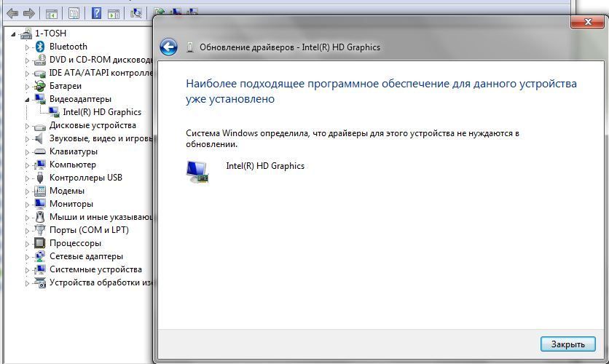Image resolution: width=609 pixels, height=364 pixels.
Task: Expand the Процессоры node arrow
Action: click(27, 244)
